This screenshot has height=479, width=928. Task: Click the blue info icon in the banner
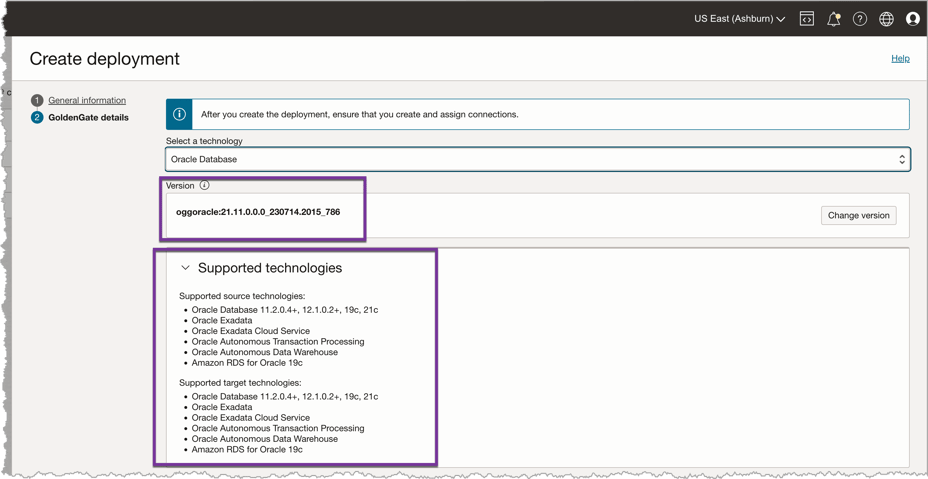click(179, 114)
